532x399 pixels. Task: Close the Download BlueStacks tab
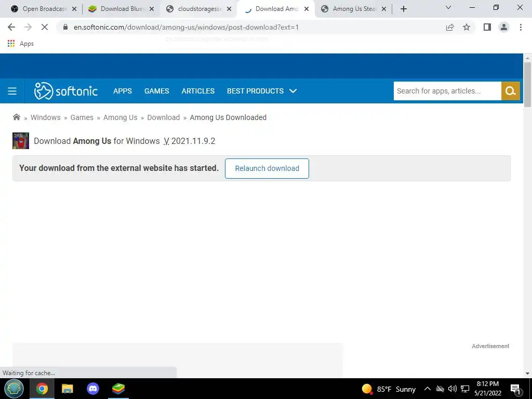(x=152, y=9)
